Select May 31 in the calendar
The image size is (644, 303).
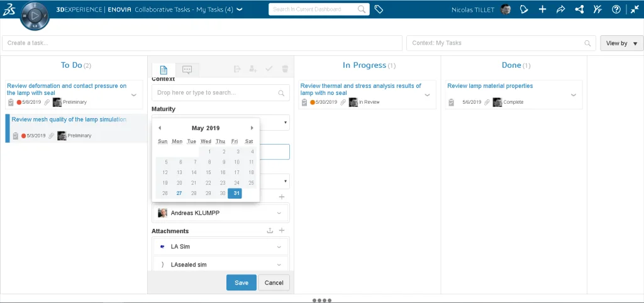(x=235, y=194)
